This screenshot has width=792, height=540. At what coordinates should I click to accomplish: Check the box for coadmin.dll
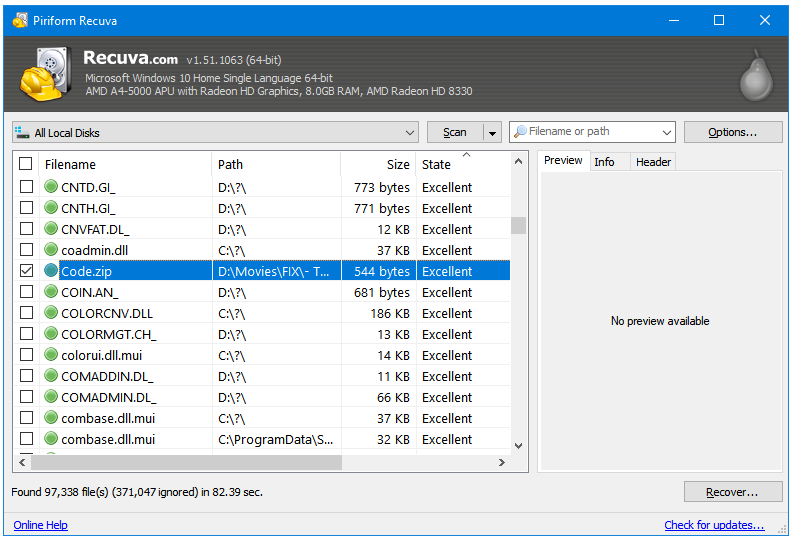[x=26, y=250]
